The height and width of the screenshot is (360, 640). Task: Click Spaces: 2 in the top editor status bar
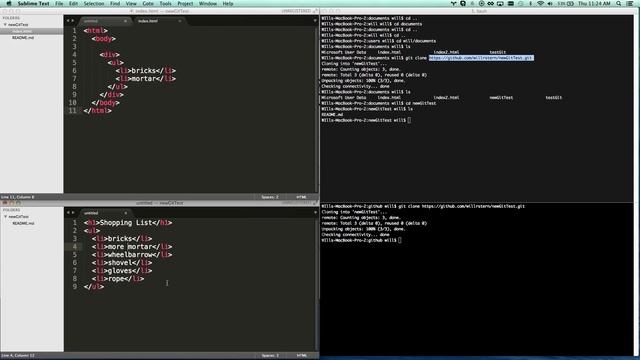(270, 197)
